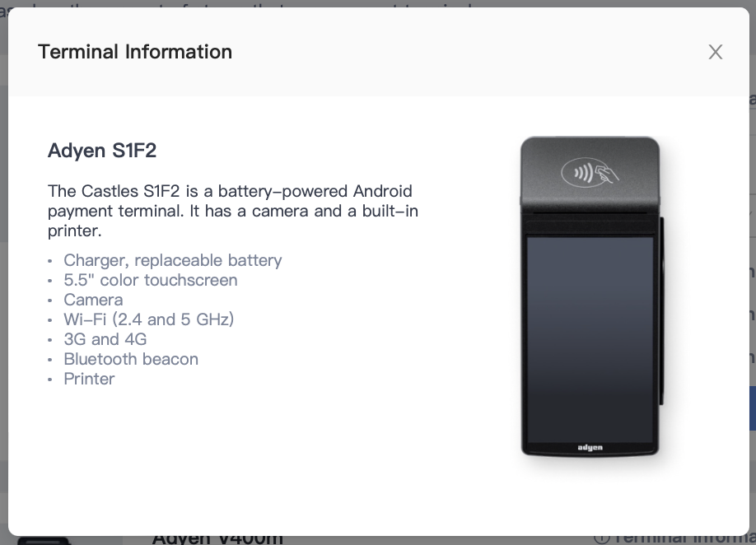Click the Camera feature bullet
This screenshot has width=756, height=545.
pos(93,300)
